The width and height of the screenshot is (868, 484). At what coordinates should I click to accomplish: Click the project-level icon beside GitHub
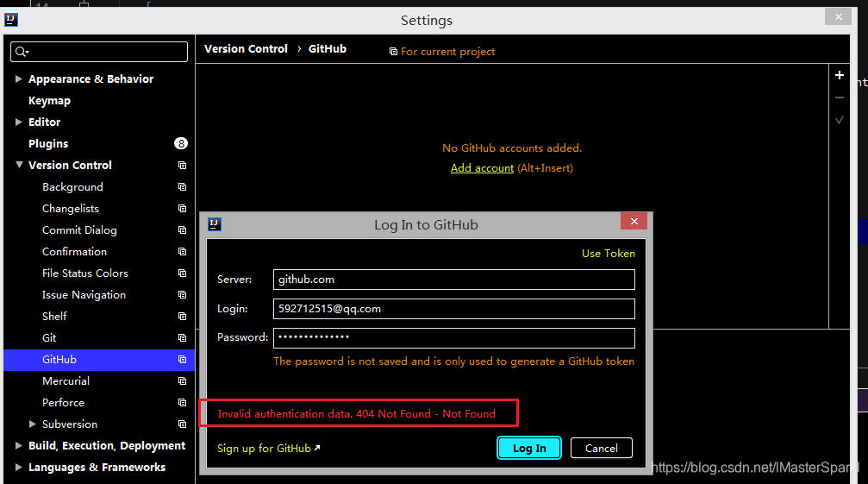click(x=182, y=360)
